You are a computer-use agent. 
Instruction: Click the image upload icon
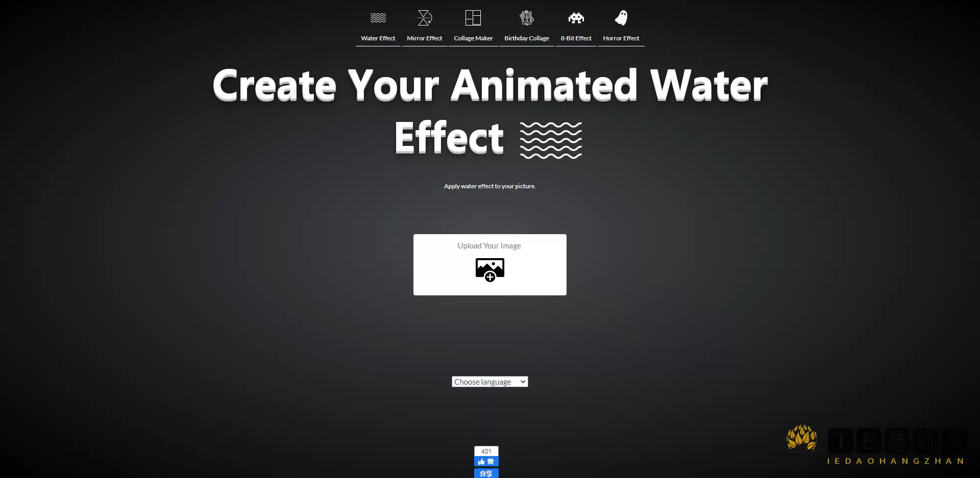click(489, 270)
